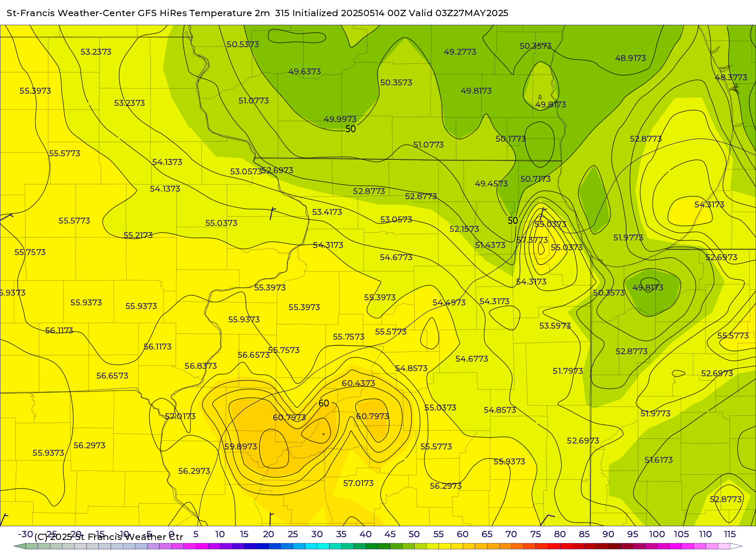Click the temperature value 51.6173
The width and height of the screenshot is (756, 551).
click(x=658, y=460)
